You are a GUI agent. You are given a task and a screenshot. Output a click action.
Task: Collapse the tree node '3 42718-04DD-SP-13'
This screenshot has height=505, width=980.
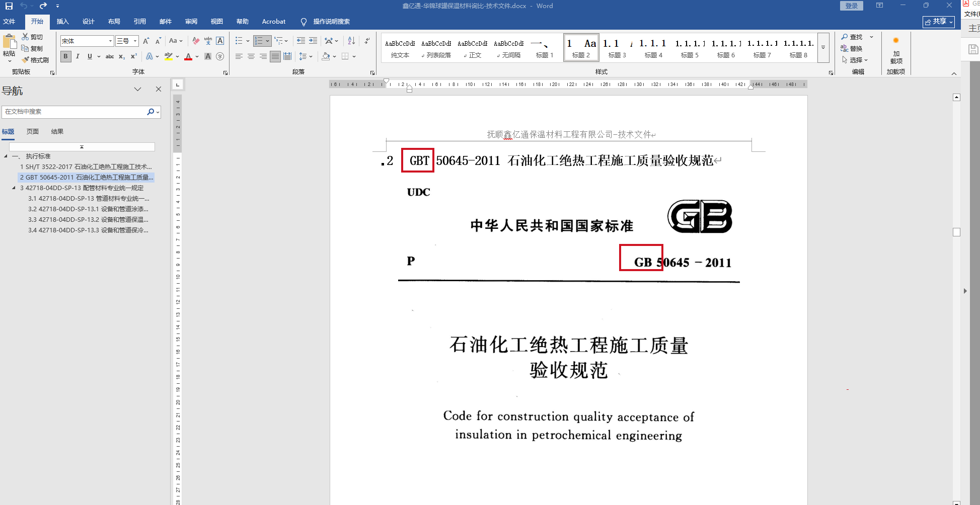click(14, 188)
